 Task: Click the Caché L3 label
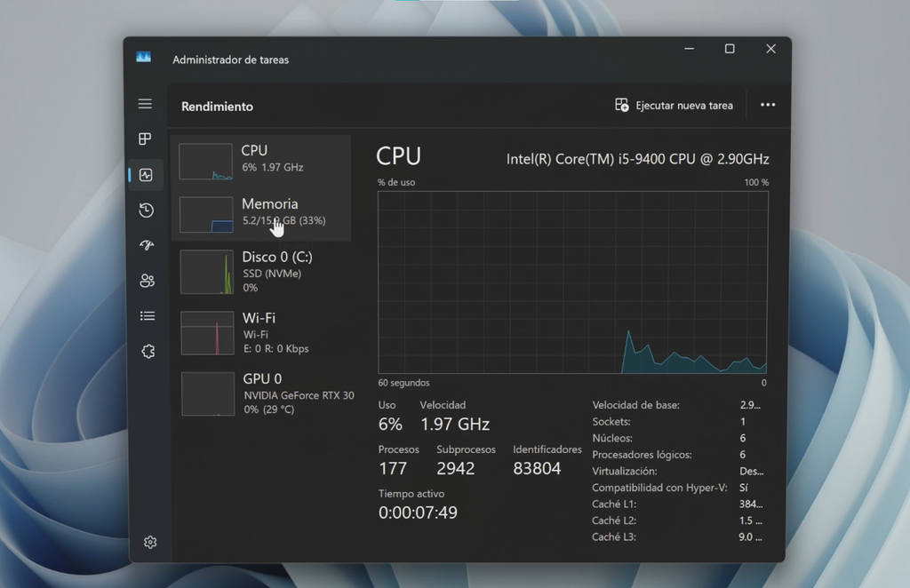614,537
